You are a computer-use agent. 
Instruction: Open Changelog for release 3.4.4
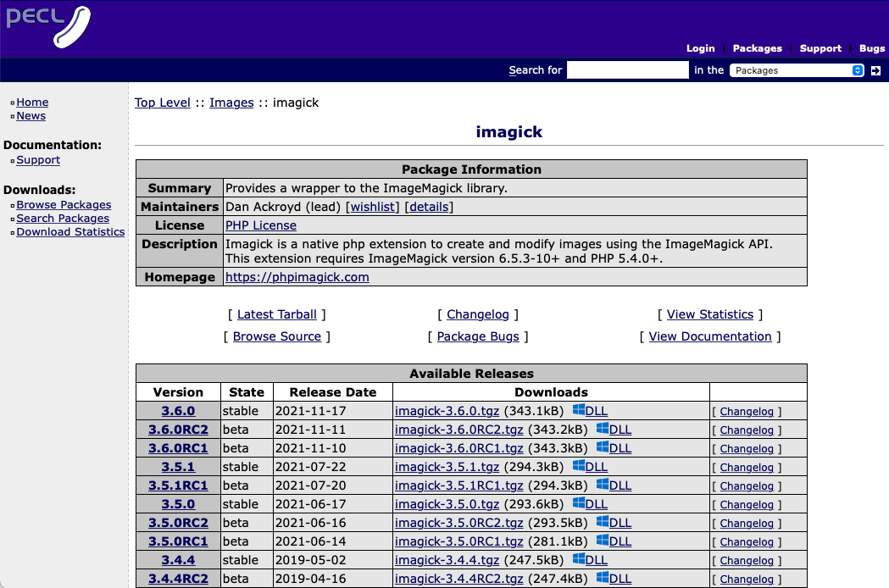point(747,561)
